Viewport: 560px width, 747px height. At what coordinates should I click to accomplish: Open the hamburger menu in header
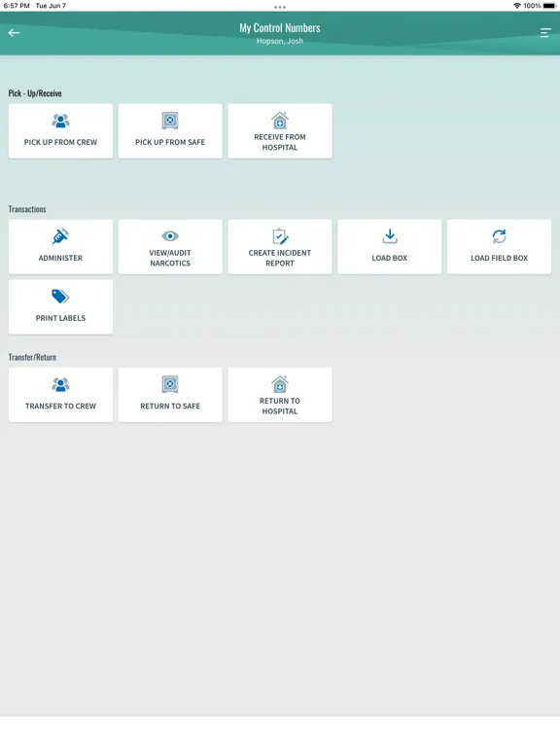click(x=545, y=33)
